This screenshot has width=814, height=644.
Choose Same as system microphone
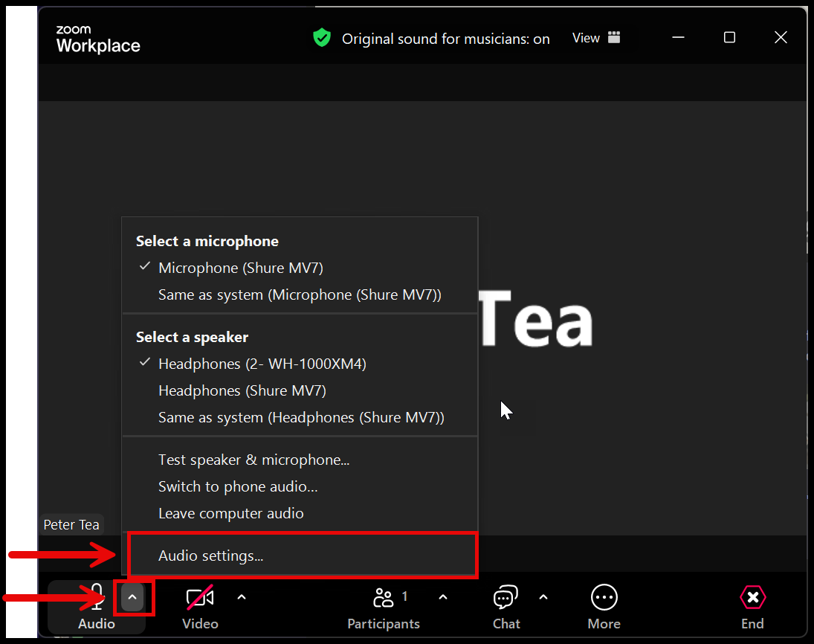(x=300, y=295)
